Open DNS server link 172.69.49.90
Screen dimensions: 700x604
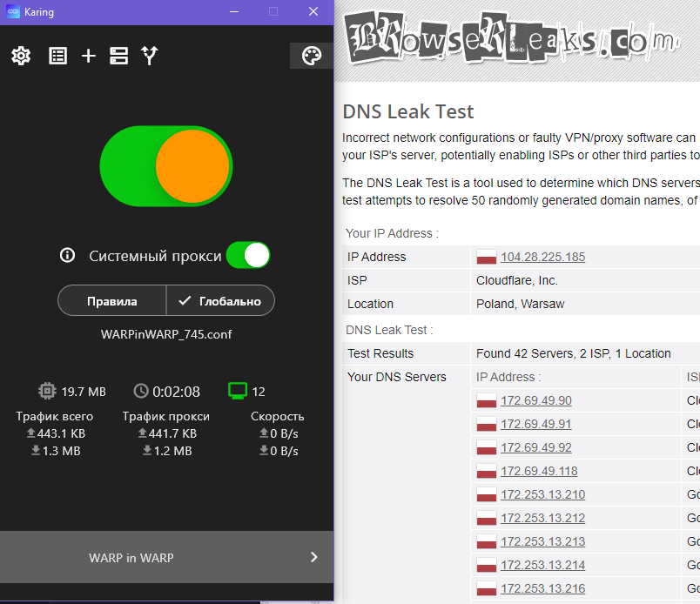tap(536, 400)
